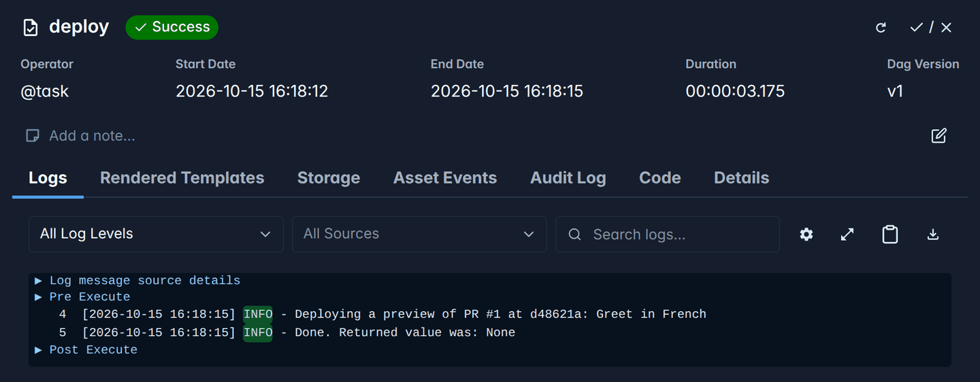Switch to the Logs tab

click(x=48, y=178)
